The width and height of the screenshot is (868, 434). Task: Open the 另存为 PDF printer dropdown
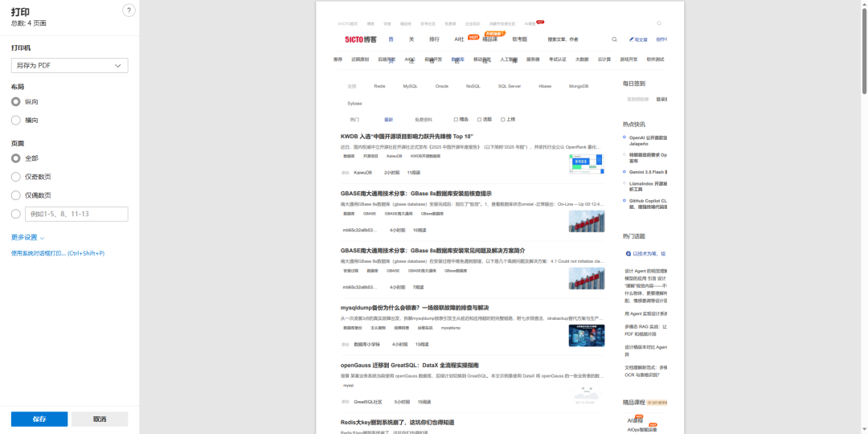pos(70,65)
